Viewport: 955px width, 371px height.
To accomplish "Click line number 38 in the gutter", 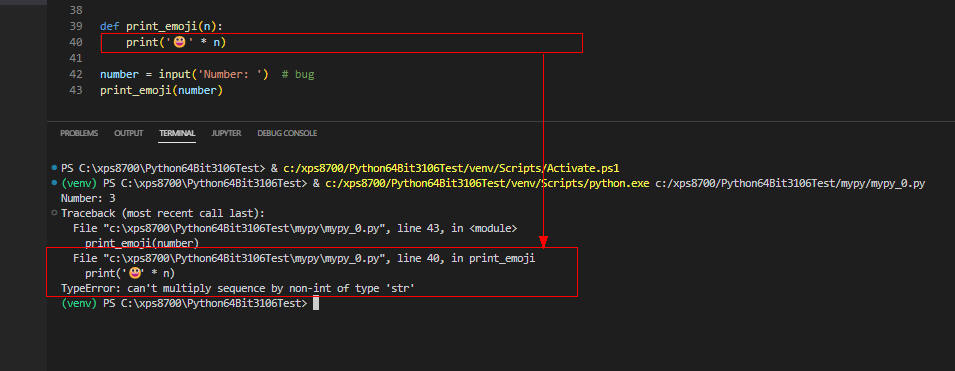I will 76,10.
